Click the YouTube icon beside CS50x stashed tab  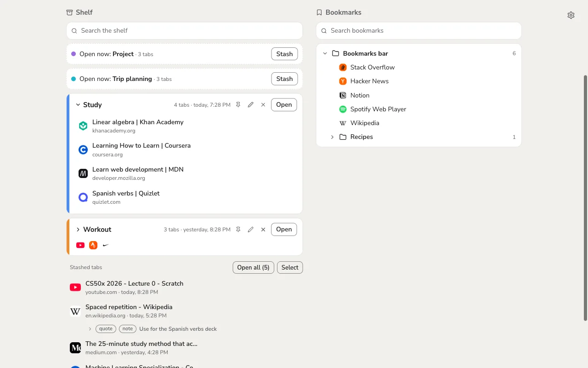pyautogui.click(x=75, y=287)
